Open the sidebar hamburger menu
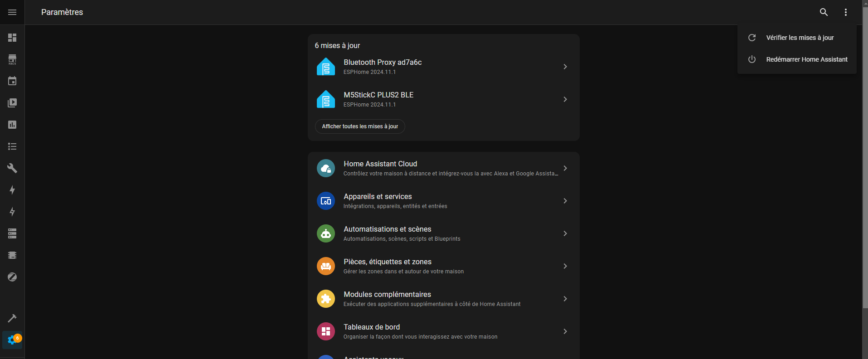868x359 pixels. click(x=12, y=12)
